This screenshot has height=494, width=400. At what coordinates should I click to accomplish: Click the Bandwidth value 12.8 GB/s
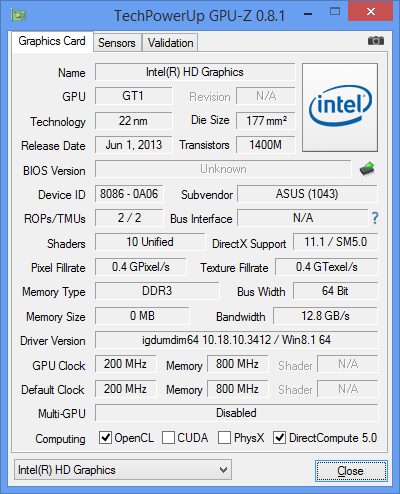click(325, 315)
